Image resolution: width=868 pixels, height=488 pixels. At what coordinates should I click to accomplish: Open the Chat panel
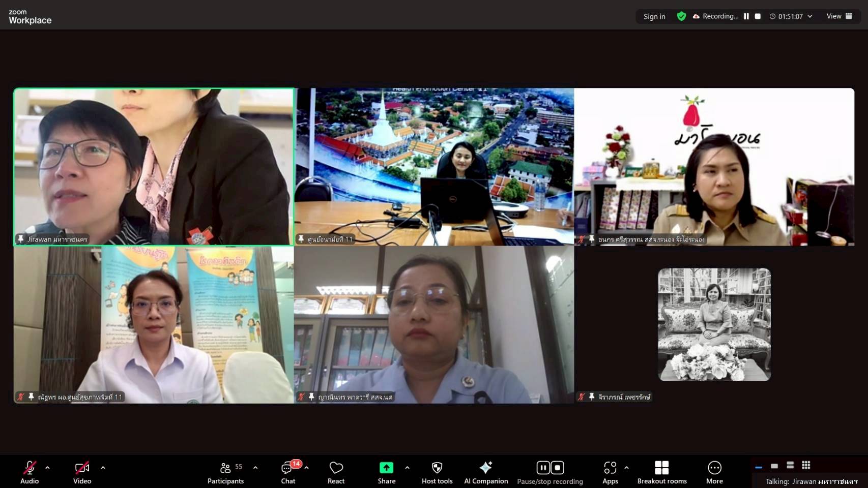288,472
